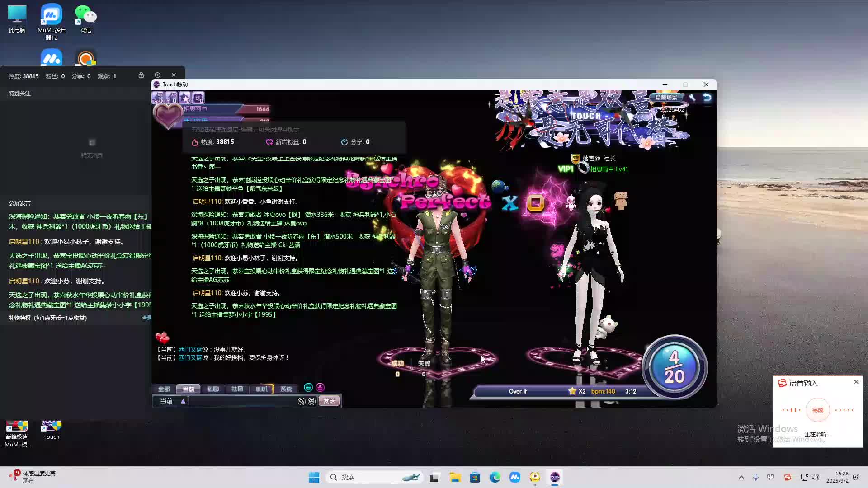Viewport: 868px width, 488px height.
Task: Click the blue return arrow icon
Action: coord(708,97)
